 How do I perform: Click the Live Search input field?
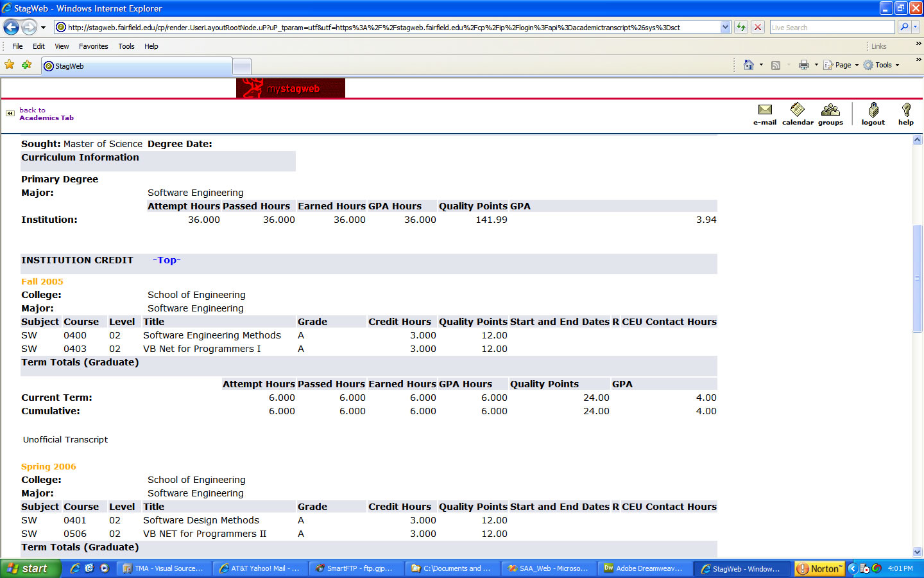pos(832,27)
